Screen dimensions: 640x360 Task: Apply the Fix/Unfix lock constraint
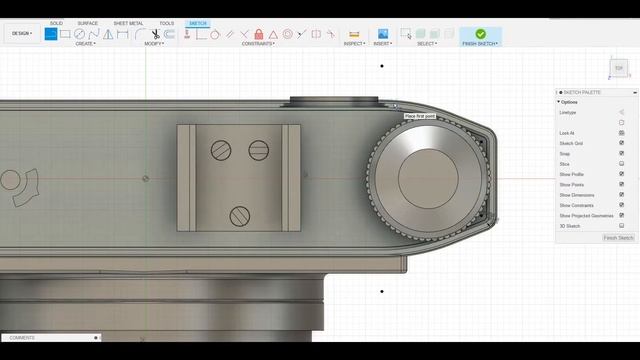point(259,34)
